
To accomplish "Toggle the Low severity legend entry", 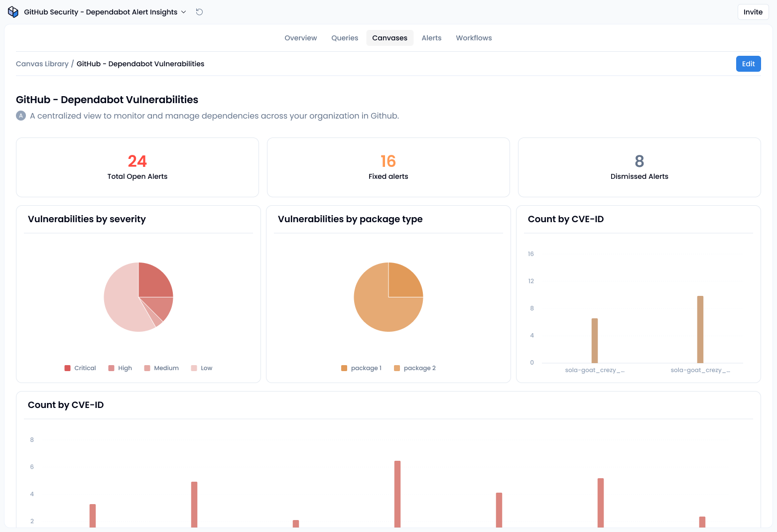I will coord(202,368).
